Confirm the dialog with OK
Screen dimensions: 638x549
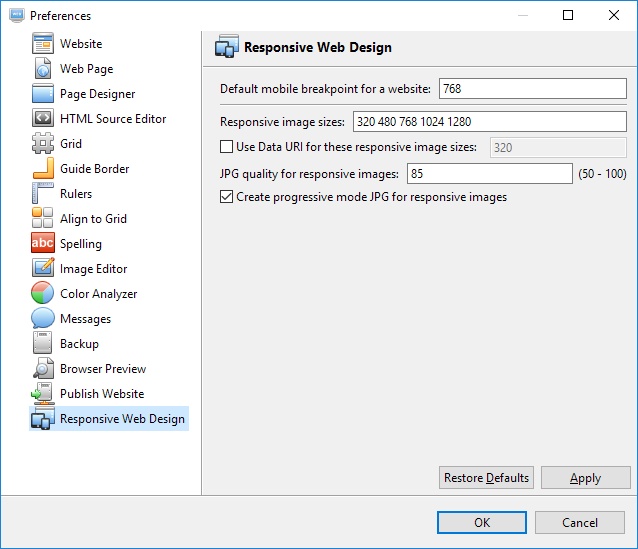482,523
